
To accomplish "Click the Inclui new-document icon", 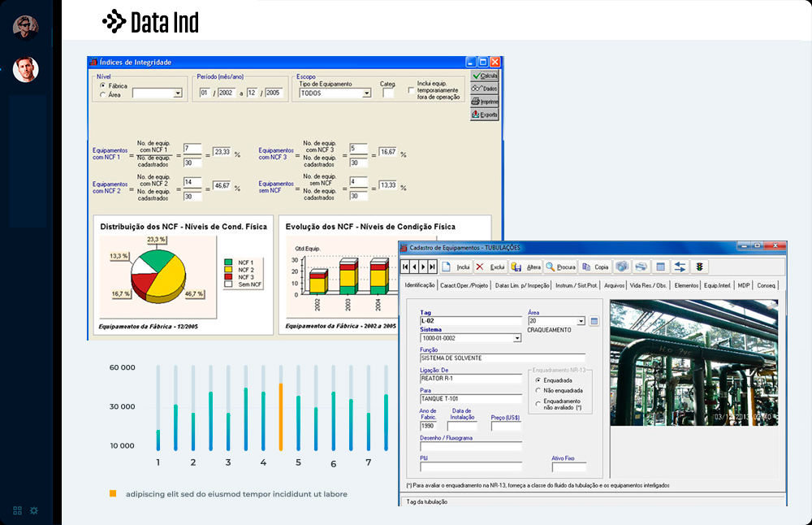I will tap(446, 267).
